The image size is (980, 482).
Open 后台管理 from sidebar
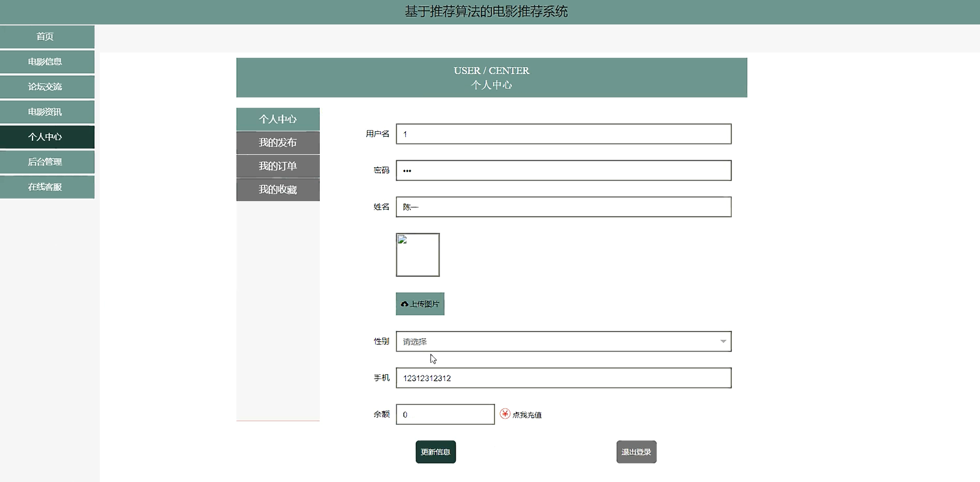47,162
